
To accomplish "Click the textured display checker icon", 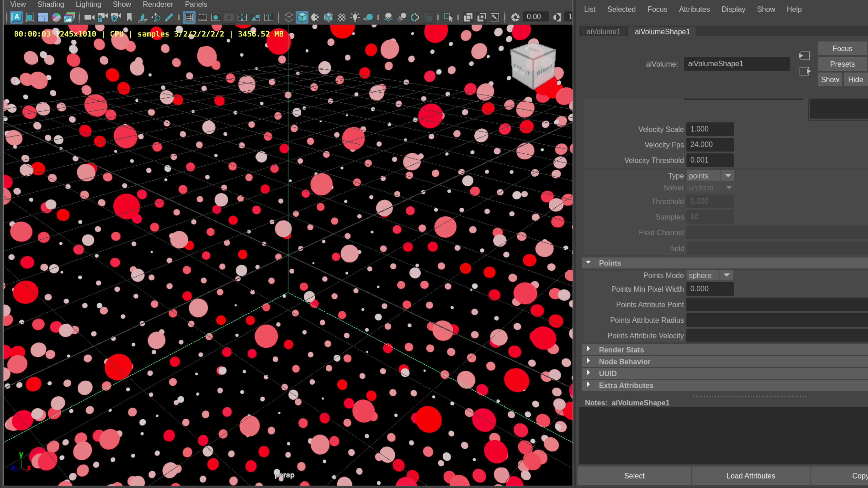I will coord(342,17).
